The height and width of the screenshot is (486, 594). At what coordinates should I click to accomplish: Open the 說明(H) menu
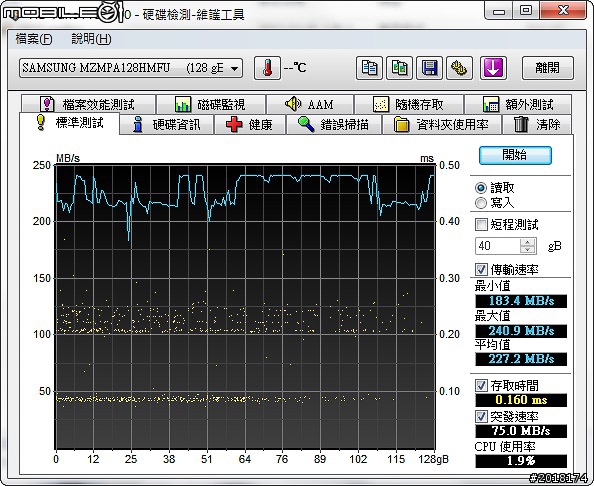click(91, 39)
